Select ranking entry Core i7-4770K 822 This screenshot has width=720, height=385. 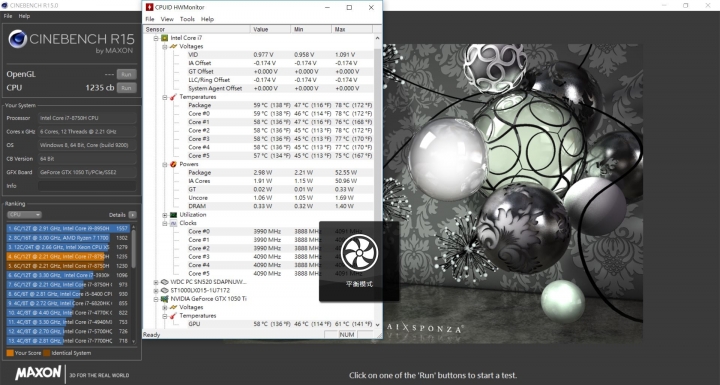click(x=68, y=313)
